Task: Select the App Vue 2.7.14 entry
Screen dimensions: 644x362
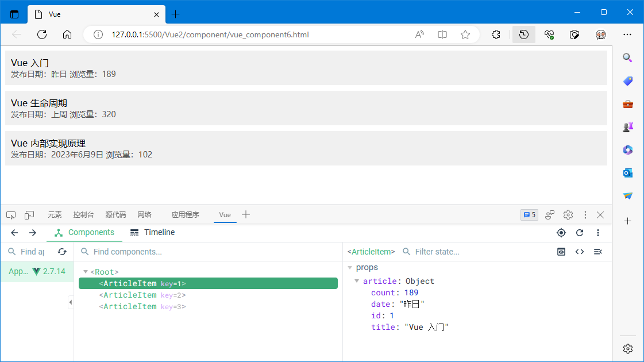Action: [x=37, y=272]
